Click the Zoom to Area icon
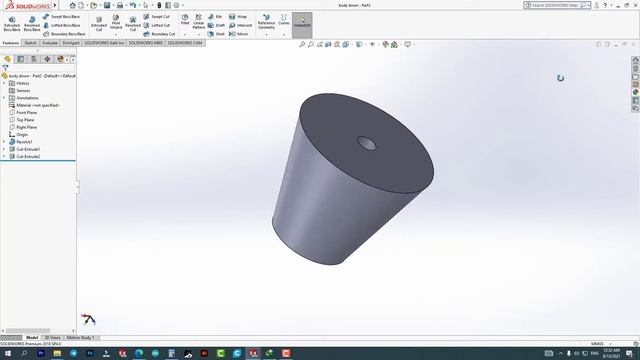 pyautogui.click(x=311, y=44)
